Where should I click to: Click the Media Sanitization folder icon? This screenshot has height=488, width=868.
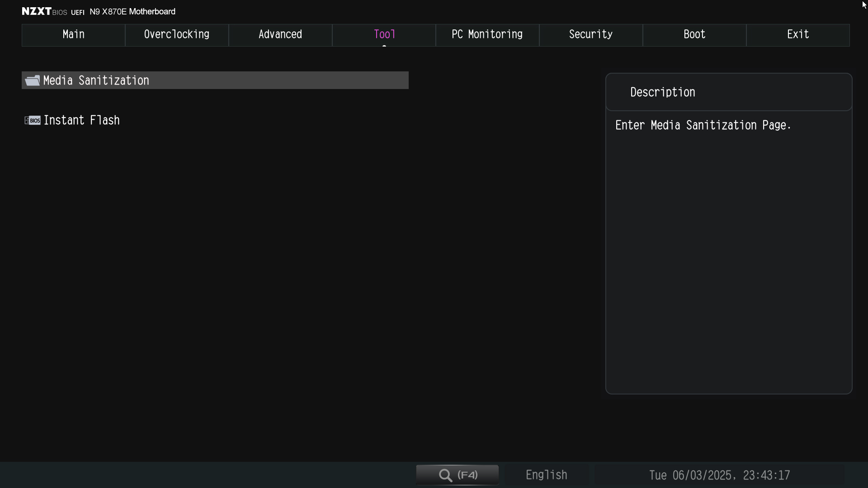click(x=32, y=80)
